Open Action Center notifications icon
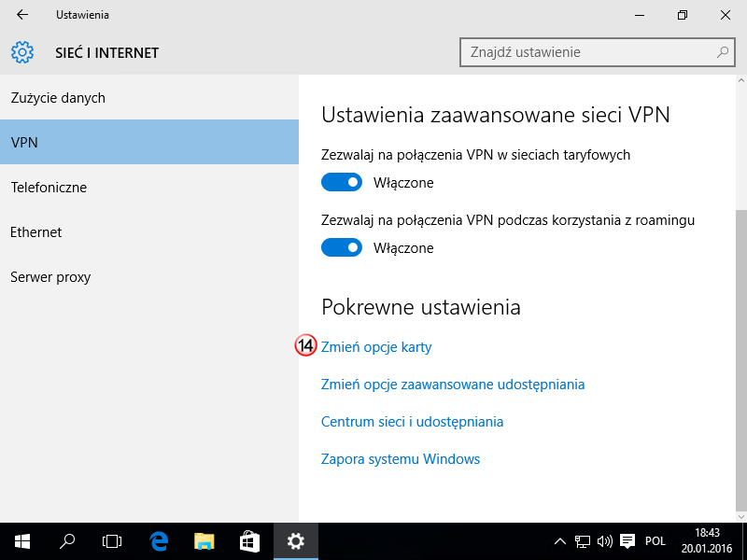The height and width of the screenshot is (560, 747). tap(627, 541)
